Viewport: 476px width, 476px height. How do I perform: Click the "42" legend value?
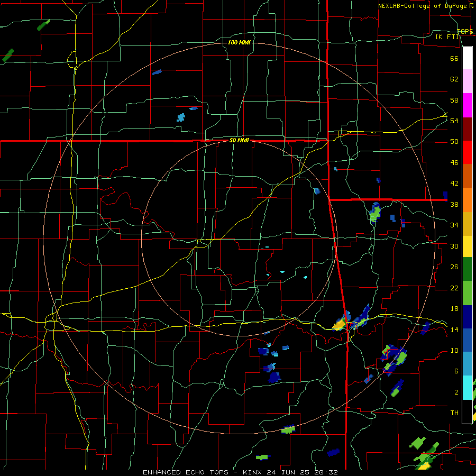(454, 184)
